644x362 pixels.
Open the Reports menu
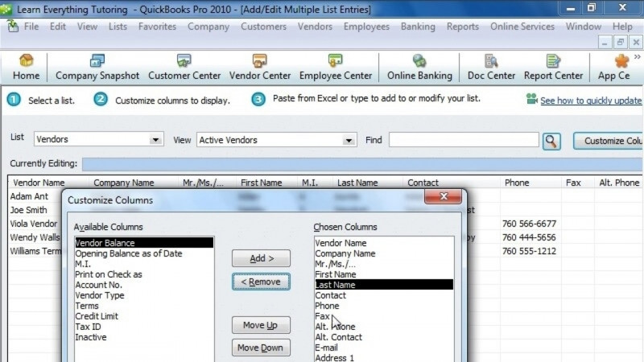click(x=463, y=27)
